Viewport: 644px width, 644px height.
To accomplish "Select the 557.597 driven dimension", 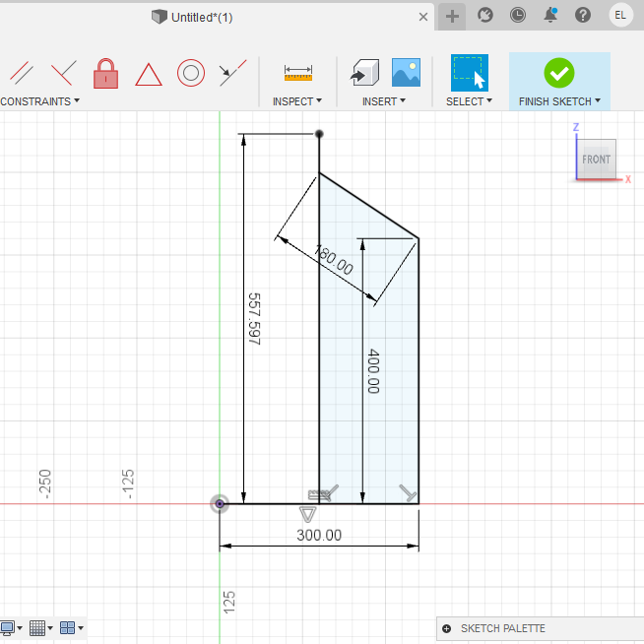I will point(255,319).
